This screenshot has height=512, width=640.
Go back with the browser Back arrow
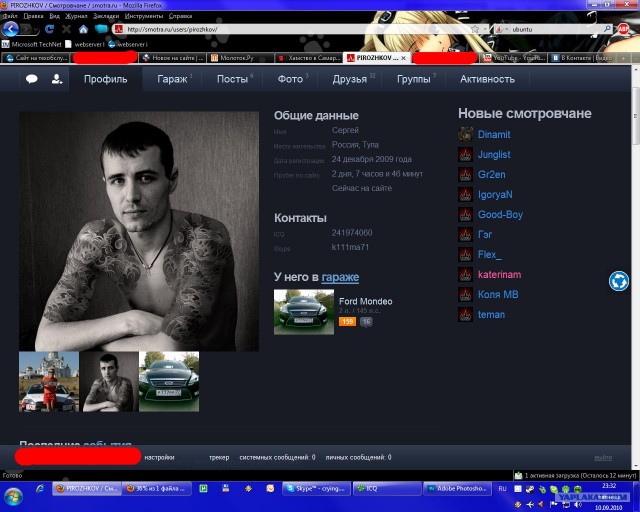tap(10, 29)
